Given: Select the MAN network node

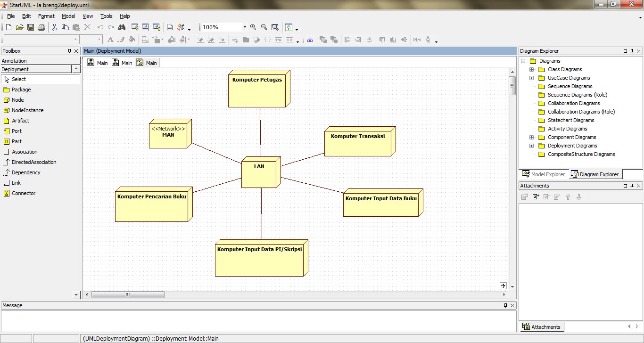Looking at the screenshot, I should pos(170,134).
